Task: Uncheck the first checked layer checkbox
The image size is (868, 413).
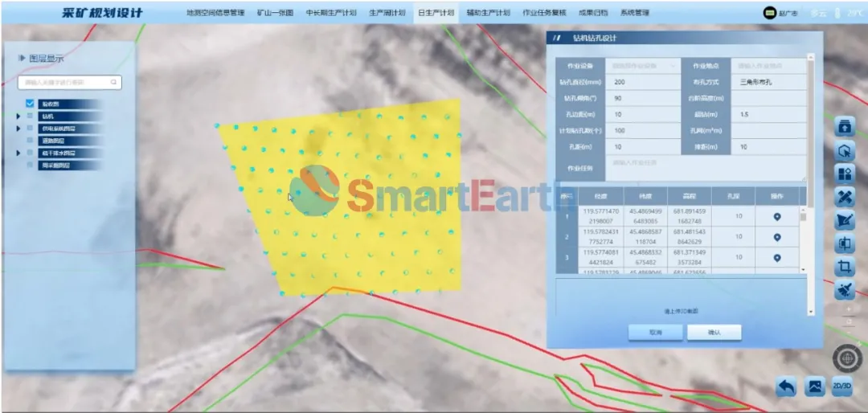Action: (x=30, y=104)
